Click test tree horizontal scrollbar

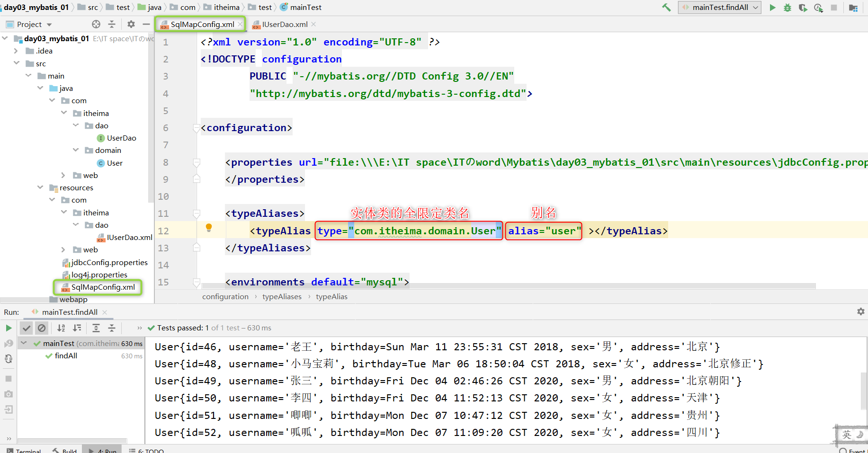click(x=72, y=440)
